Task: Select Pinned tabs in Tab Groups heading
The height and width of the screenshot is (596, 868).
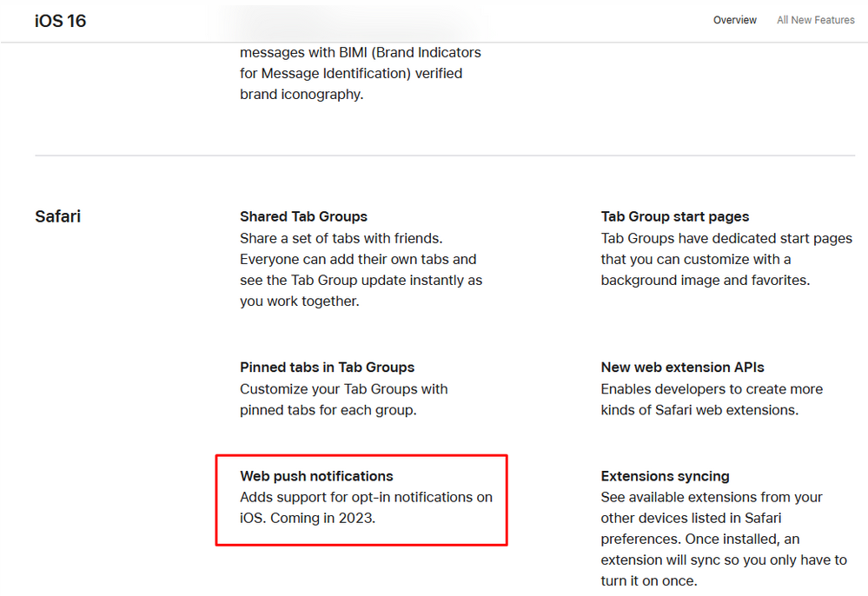Action: point(328,368)
